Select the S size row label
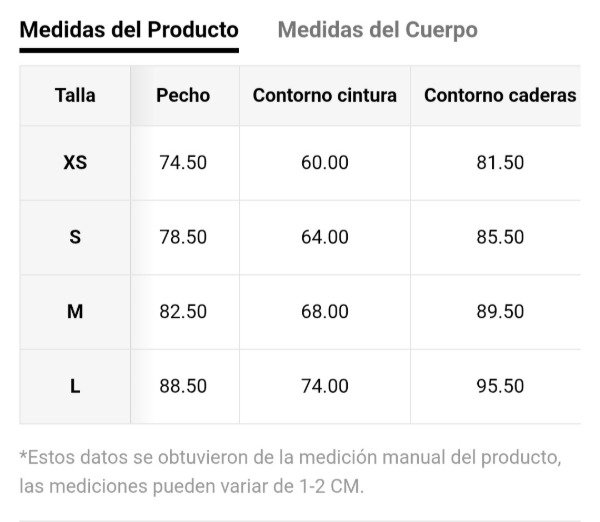The height and width of the screenshot is (522, 600). coord(75,237)
